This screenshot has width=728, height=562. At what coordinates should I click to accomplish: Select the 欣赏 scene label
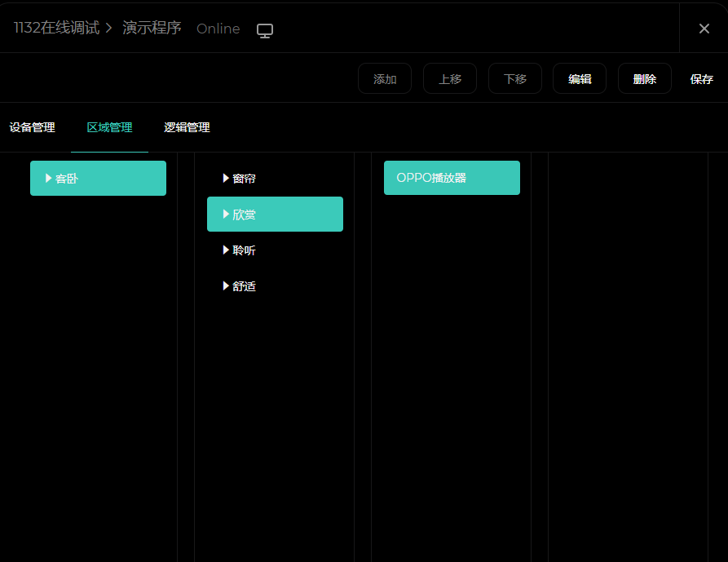[x=245, y=215]
